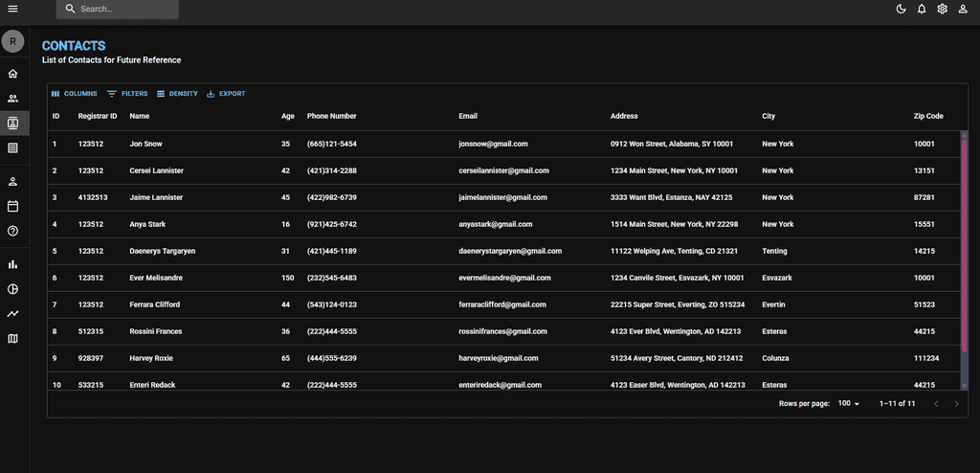Open the settings gear icon
Screen dimensions: 980x473
tap(942, 9)
